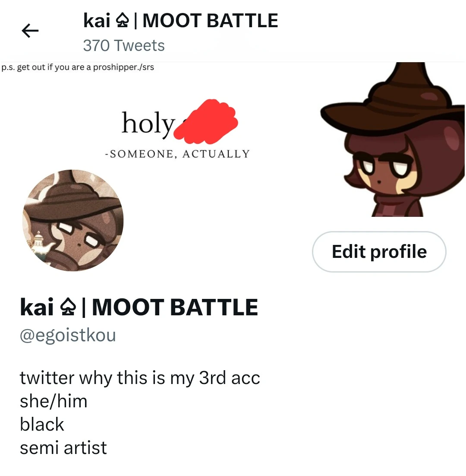This screenshot has height=476, width=466.
Task: Click the bio line reading black
Action: 42,425
